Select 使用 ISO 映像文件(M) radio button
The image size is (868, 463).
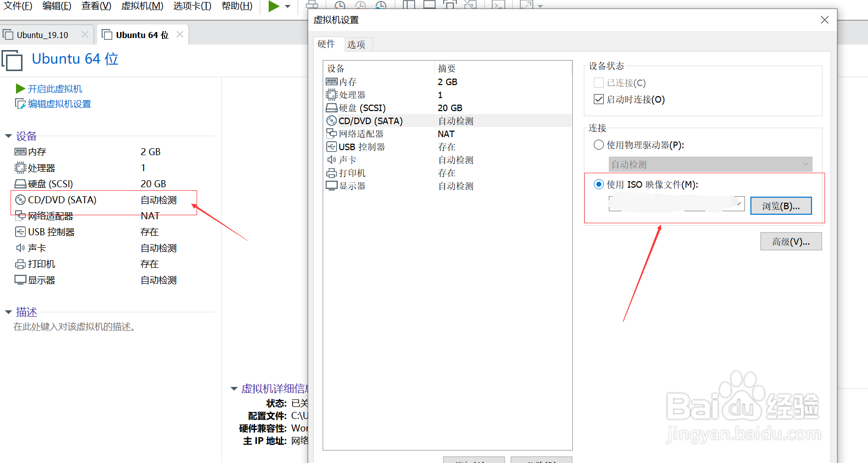599,184
